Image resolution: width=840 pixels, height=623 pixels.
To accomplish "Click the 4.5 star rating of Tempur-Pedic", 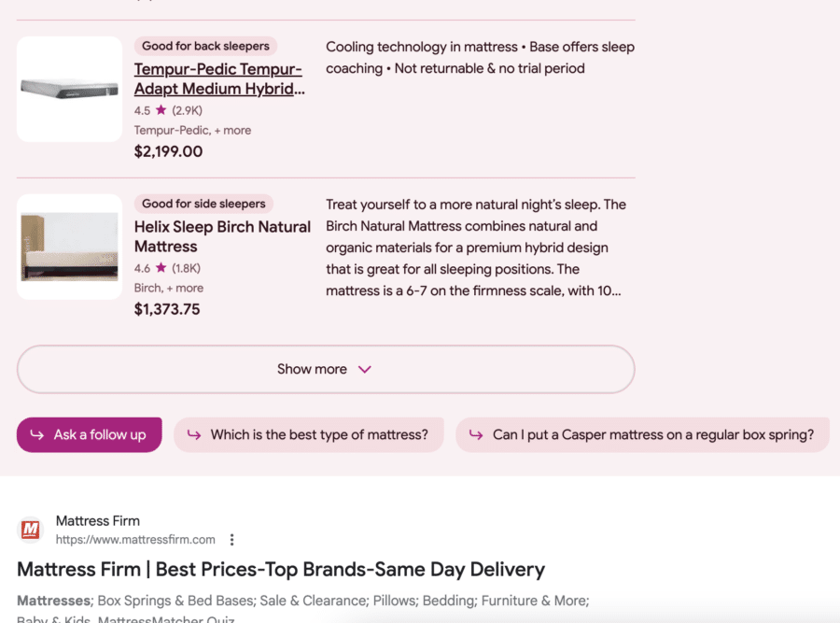I will (x=168, y=110).
